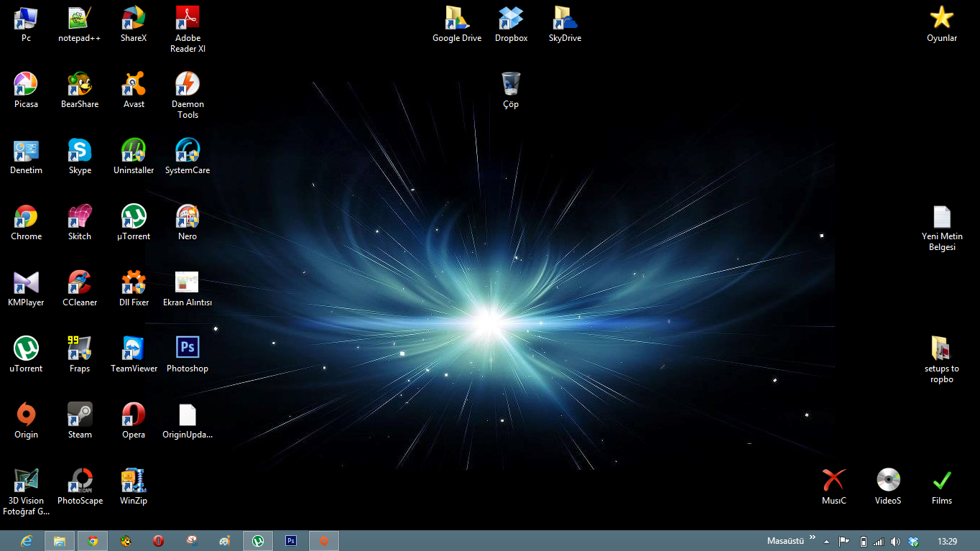Viewport: 980px width, 551px height.
Task: Launch Photoshop from the taskbar
Action: 291,541
